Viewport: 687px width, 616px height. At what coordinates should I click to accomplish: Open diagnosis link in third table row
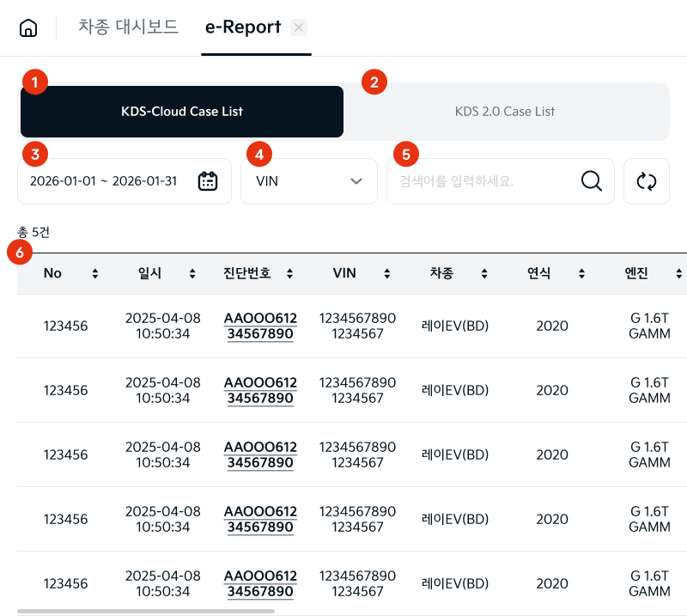pos(260,454)
